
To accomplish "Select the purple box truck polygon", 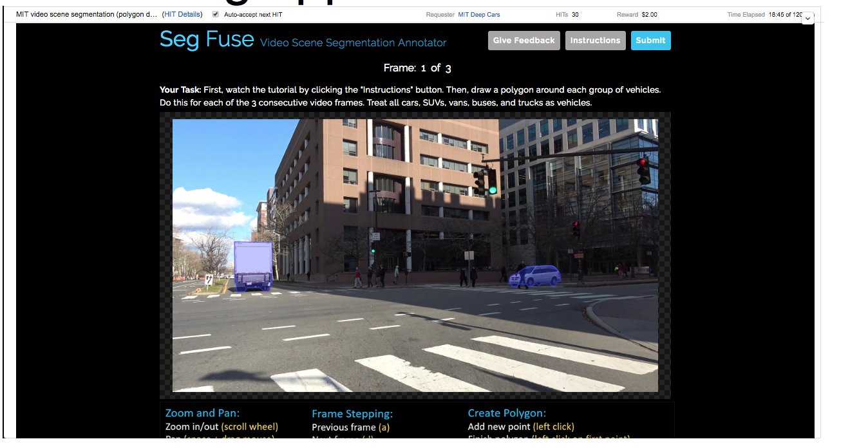I will 253,265.
